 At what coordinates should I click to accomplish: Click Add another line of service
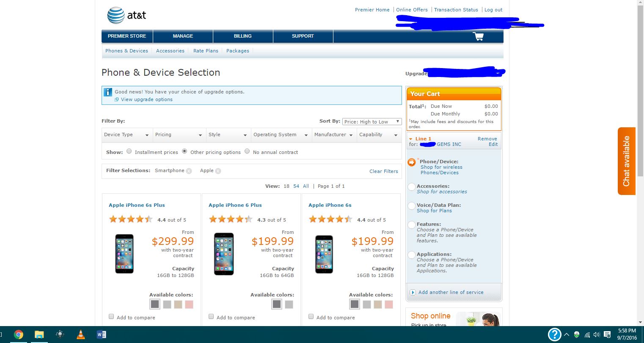coord(451,292)
